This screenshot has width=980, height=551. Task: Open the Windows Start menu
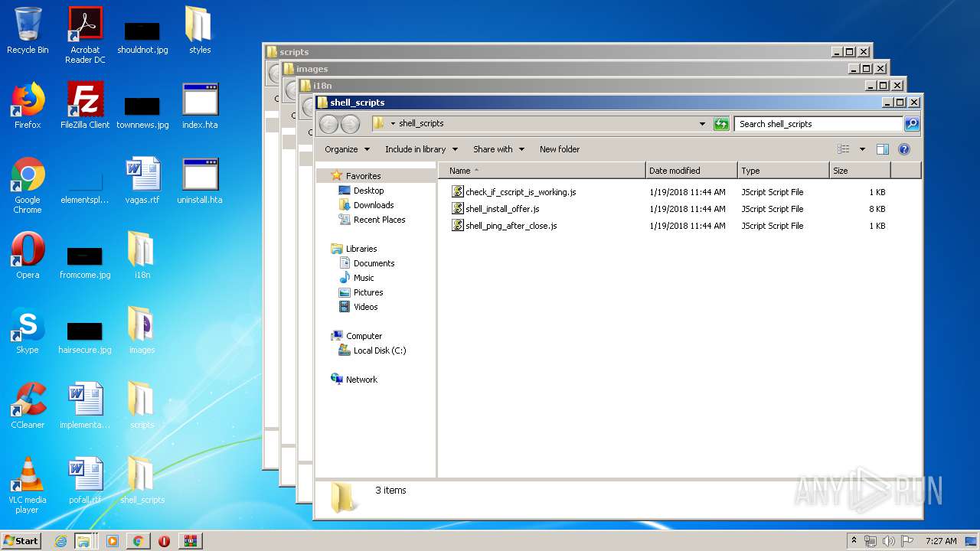point(21,540)
